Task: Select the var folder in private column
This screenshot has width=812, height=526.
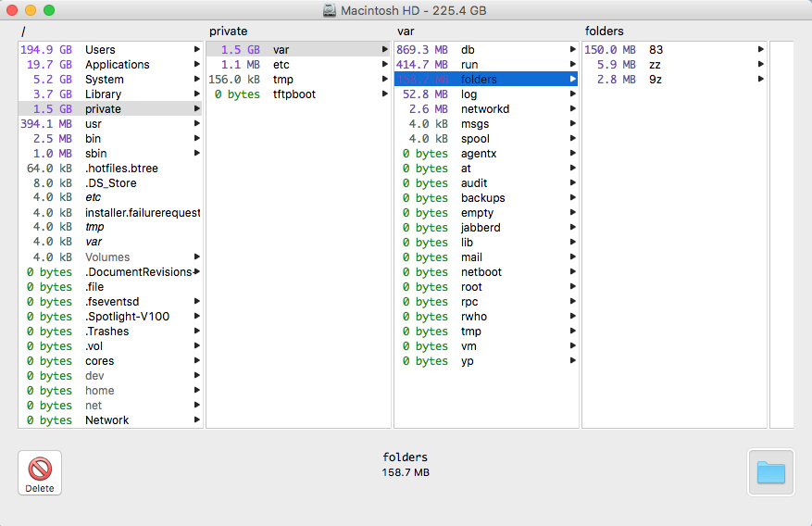Action: click(298, 50)
